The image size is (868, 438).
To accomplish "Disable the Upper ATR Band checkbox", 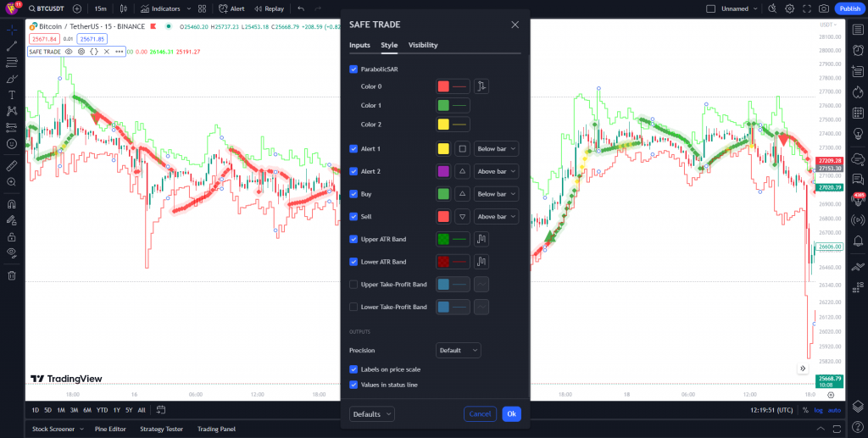I will pyautogui.click(x=353, y=240).
